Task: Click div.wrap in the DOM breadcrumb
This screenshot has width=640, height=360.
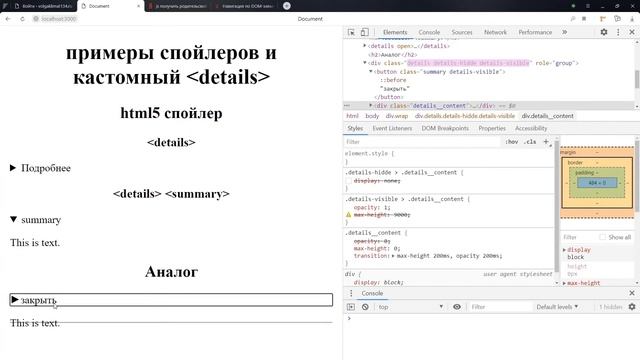Action: click(397, 116)
